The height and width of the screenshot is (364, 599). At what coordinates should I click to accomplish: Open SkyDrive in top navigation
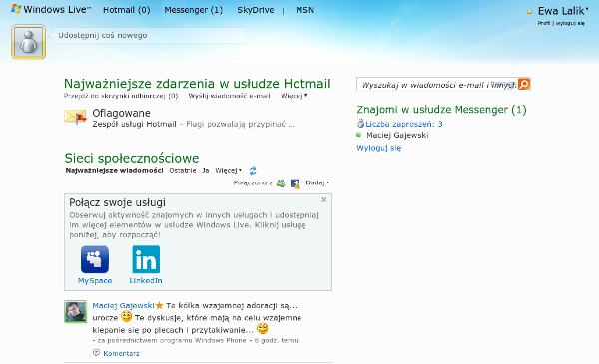pos(256,10)
